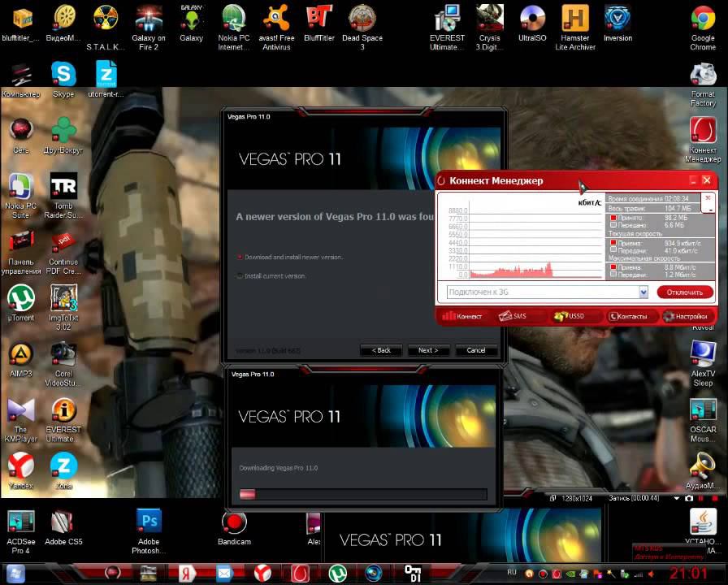Click the traffic speed graph
This screenshot has height=585, width=728.
(x=521, y=238)
